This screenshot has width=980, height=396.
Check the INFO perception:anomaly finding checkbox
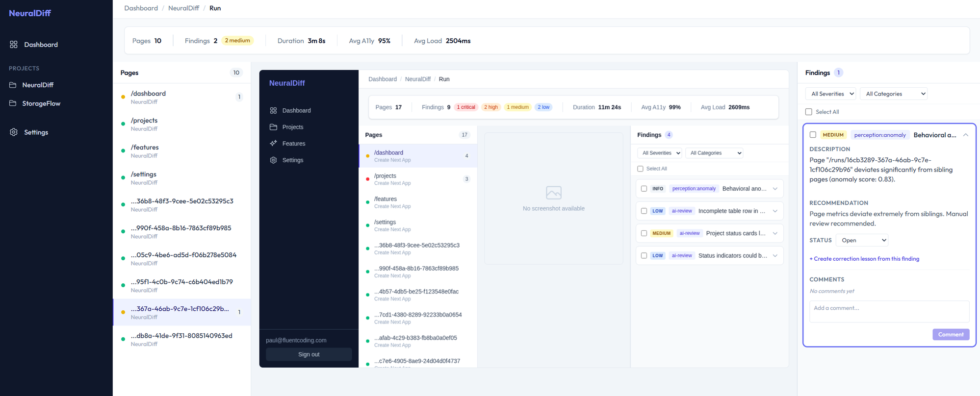click(x=644, y=189)
